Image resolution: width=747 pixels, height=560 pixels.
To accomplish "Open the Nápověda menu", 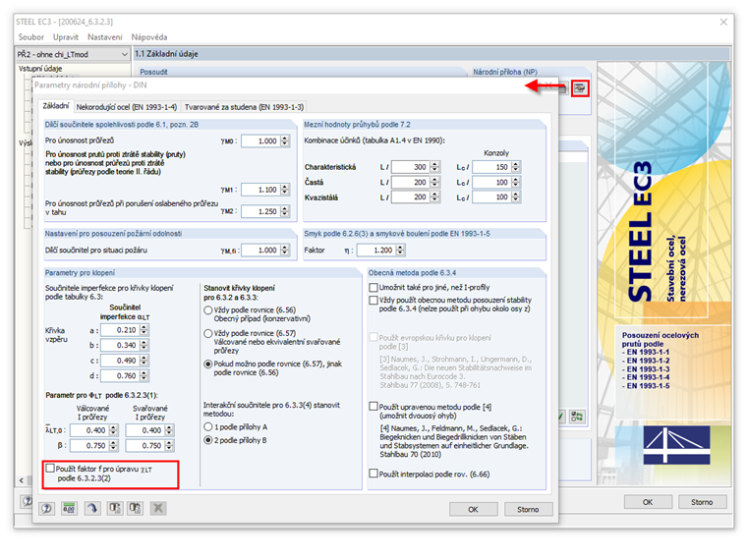I will 149,37.
